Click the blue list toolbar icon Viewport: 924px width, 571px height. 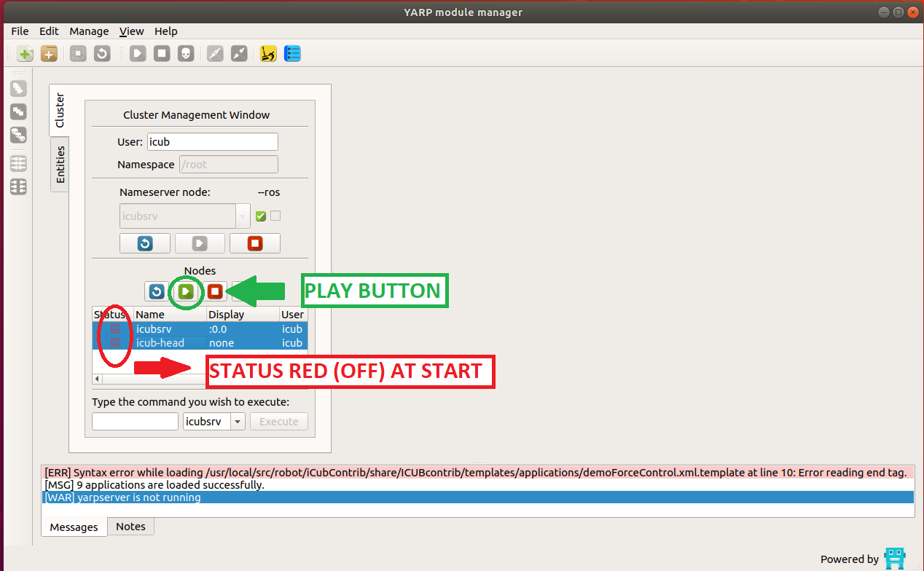292,54
